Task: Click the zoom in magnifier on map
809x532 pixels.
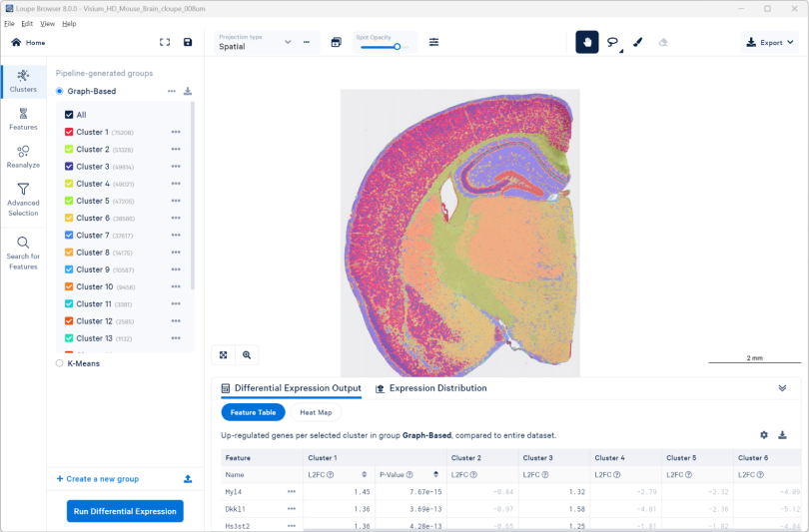Action: coord(246,354)
